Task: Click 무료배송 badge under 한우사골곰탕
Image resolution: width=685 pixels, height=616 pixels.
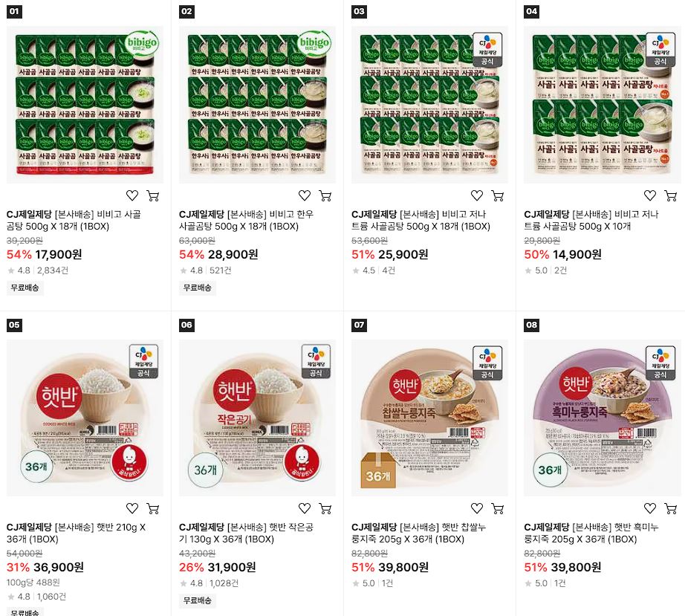Action: click(197, 288)
